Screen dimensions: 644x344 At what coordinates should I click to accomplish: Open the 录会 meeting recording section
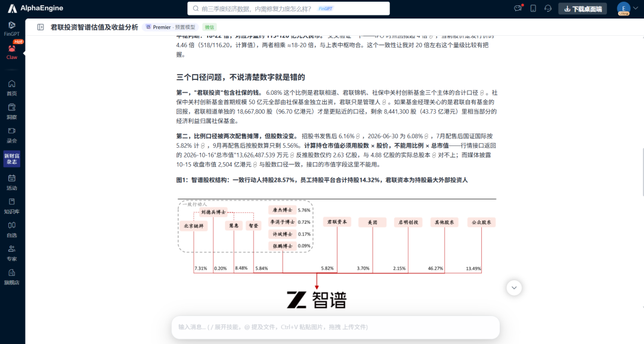[11, 135]
